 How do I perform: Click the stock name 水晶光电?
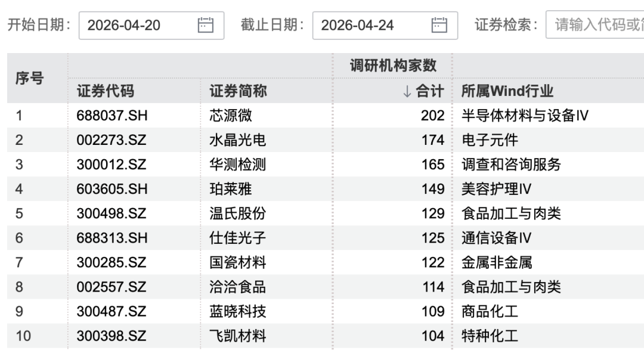point(238,140)
